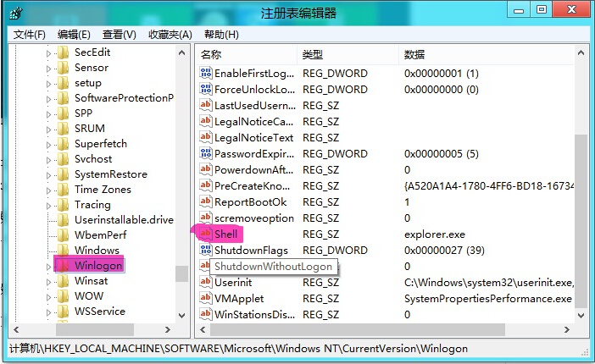Expand the WSService node arrow
Screen dimensions: 595x364
tap(48, 312)
